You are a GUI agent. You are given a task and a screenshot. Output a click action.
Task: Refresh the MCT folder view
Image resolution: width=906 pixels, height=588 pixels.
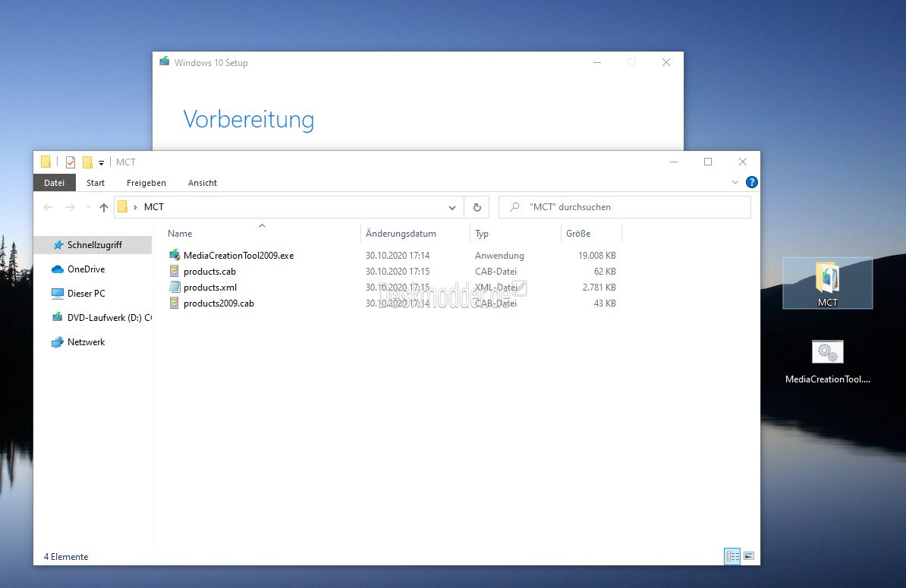click(x=477, y=207)
